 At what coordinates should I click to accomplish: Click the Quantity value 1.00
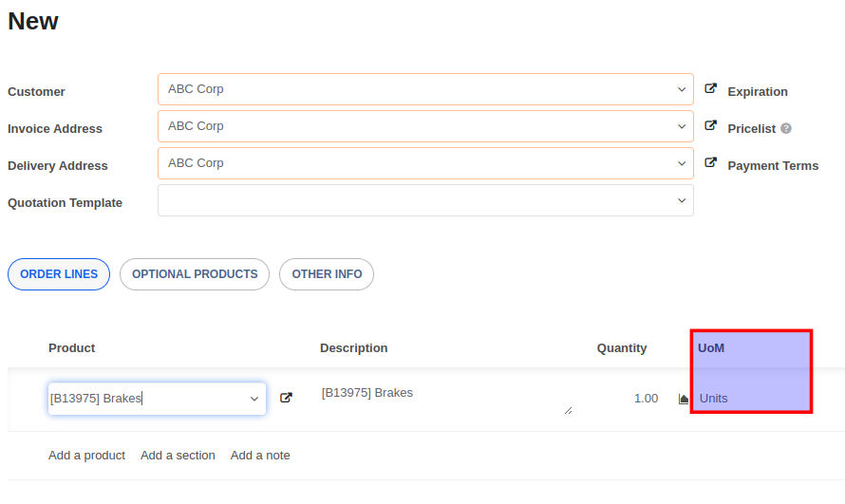[x=646, y=399]
